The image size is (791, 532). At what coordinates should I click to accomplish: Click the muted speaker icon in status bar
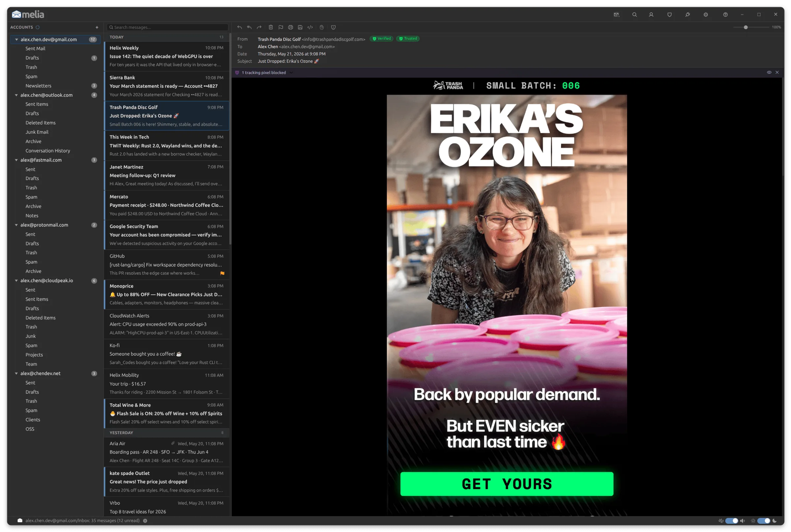721,520
